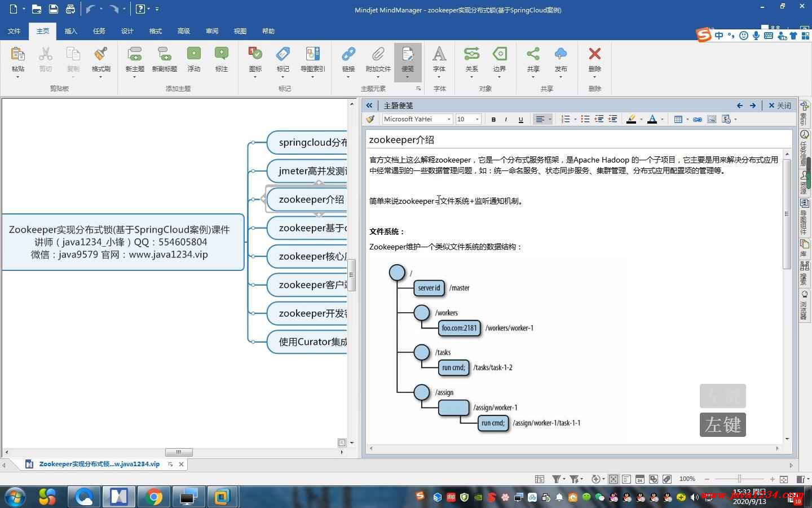Expand the 新主题 dropdown arrow

click(x=135, y=76)
